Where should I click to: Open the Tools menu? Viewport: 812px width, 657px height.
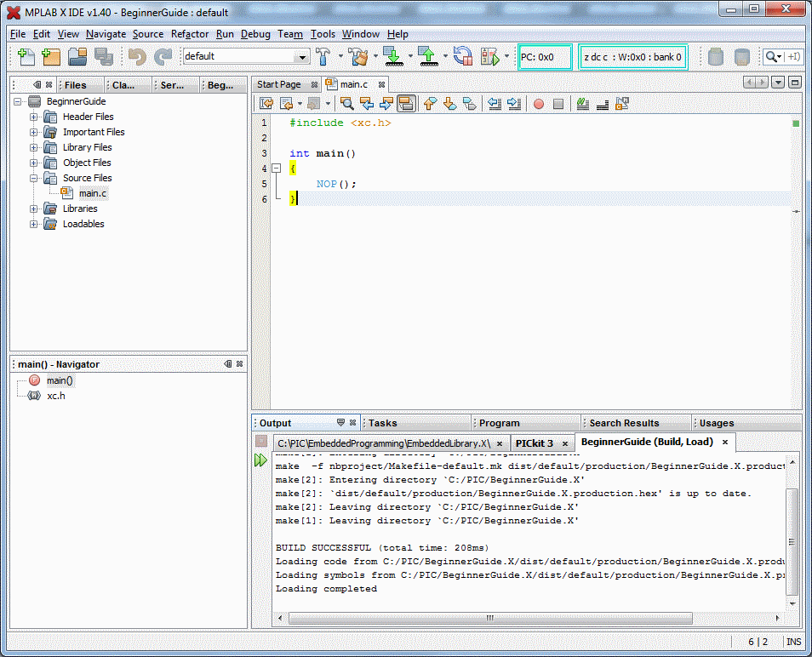pyautogui.click(x=323, y=34)
